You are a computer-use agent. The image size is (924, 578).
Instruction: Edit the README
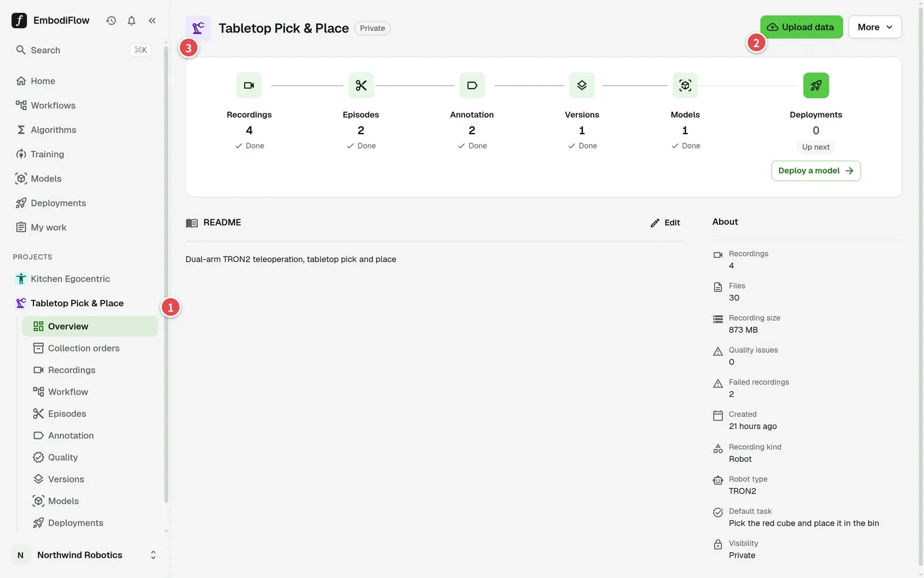click(x=665, y=223)
